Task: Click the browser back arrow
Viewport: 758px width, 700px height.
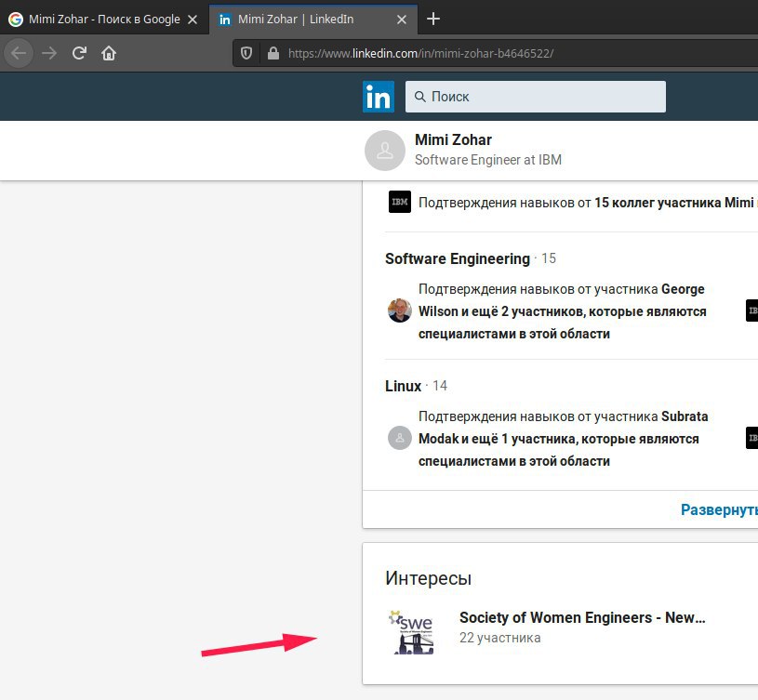Action: tap(19, 53)
